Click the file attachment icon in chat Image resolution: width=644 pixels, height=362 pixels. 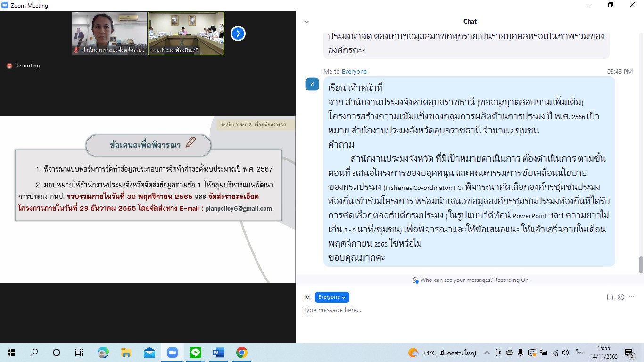(x=610, y=297)
